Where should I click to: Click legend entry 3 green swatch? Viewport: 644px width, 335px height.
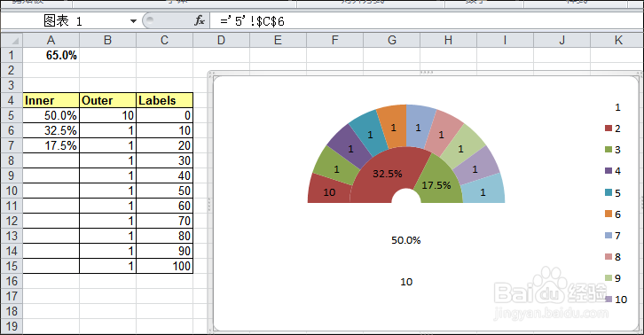pyautogui.click(x=609, y=150)
